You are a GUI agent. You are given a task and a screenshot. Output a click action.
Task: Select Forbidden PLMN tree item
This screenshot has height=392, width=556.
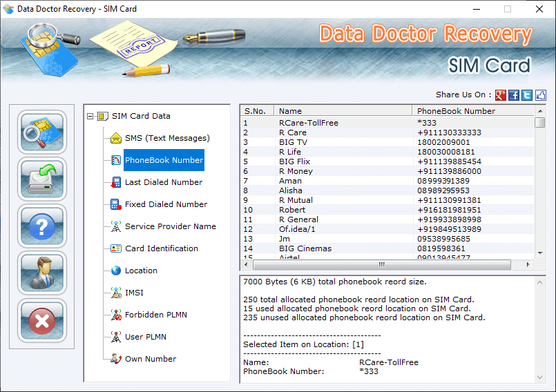(155, 315)
